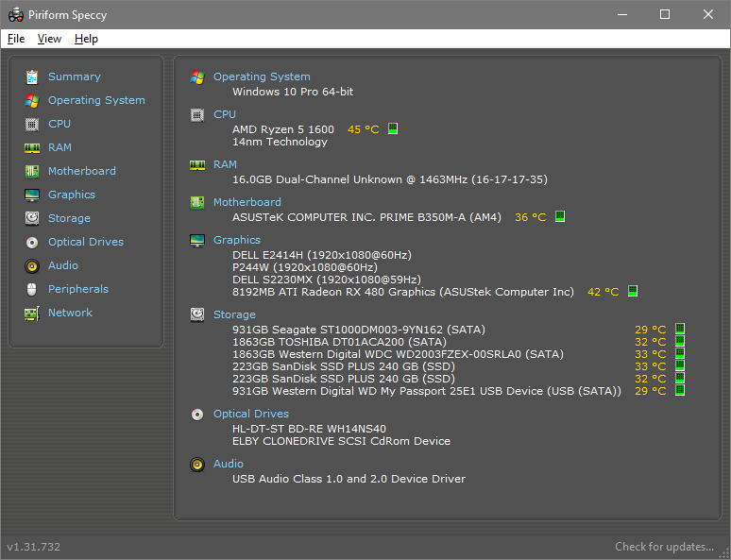Image resolution: width=731 pixels, height=560 pixels.
Task: Click the RAM icon in summary panel
Action: [197, 164]
